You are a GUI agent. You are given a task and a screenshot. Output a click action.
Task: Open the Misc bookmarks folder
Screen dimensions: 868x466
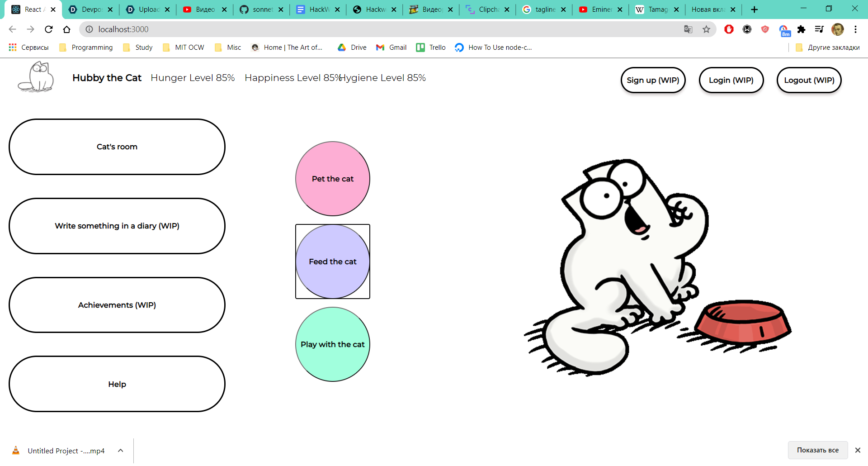[228, 48]
